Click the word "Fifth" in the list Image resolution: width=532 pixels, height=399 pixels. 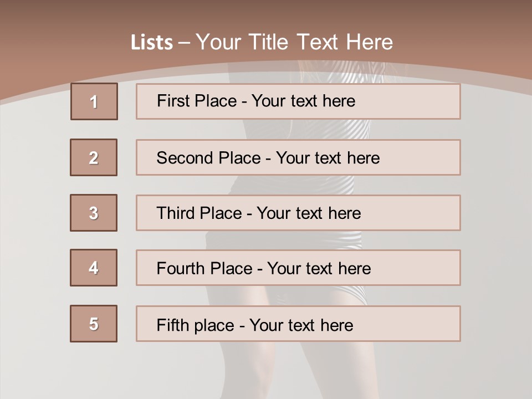coord(172,325)
